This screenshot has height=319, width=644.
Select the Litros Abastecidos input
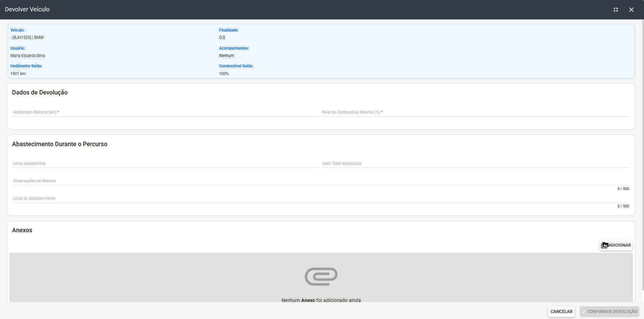[x=166, y=164]
